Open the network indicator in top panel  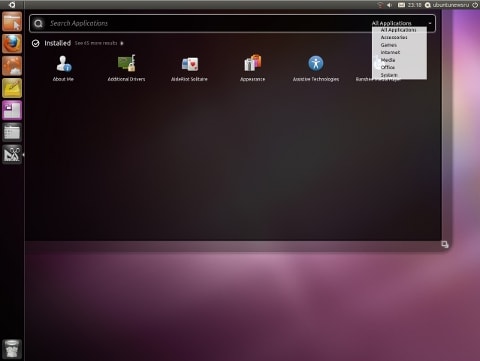pyautogui.click(x=380, y=5)
